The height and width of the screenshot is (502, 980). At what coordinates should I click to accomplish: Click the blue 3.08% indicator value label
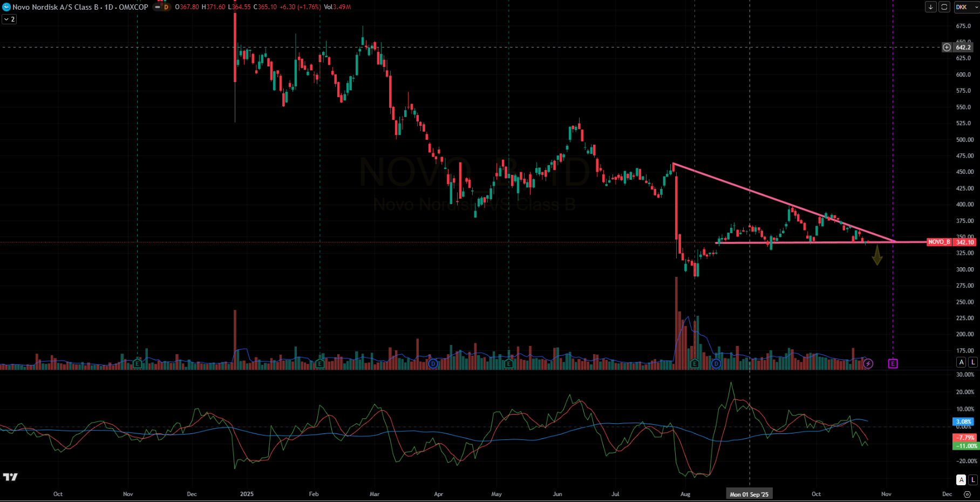click(963, 422)
